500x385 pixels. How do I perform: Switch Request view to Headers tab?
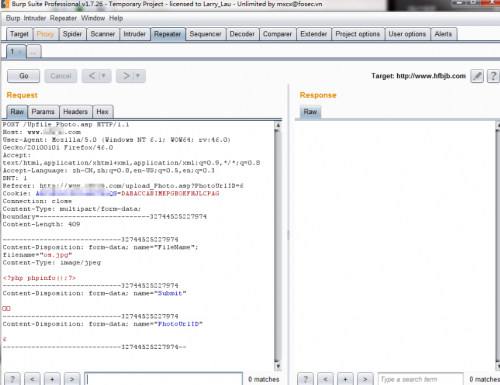75,112
